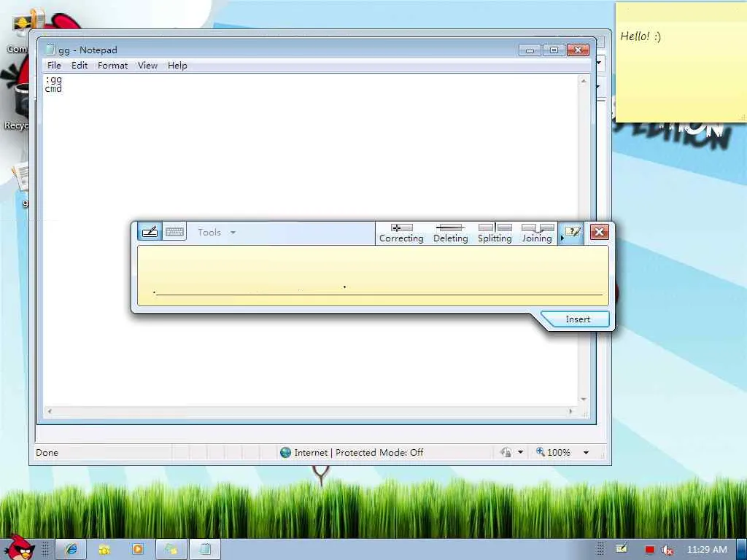Open Notepad's File menu
The image size is (747, 560).
tap(54, 65)
